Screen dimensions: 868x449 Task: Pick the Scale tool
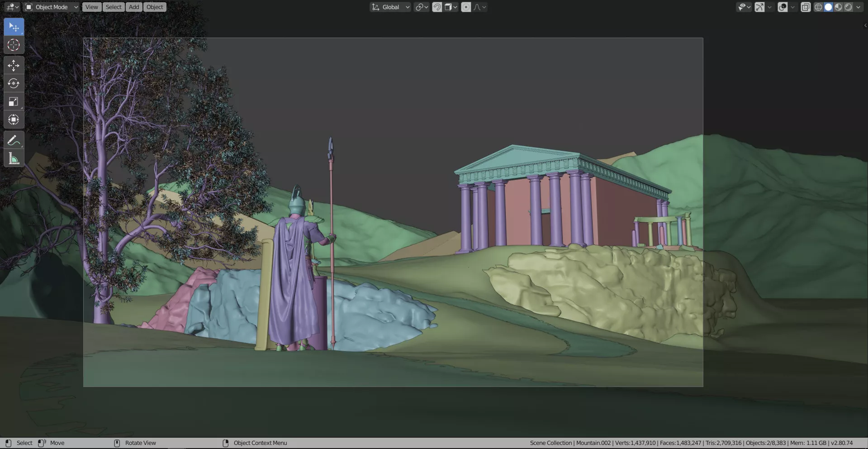14,101
